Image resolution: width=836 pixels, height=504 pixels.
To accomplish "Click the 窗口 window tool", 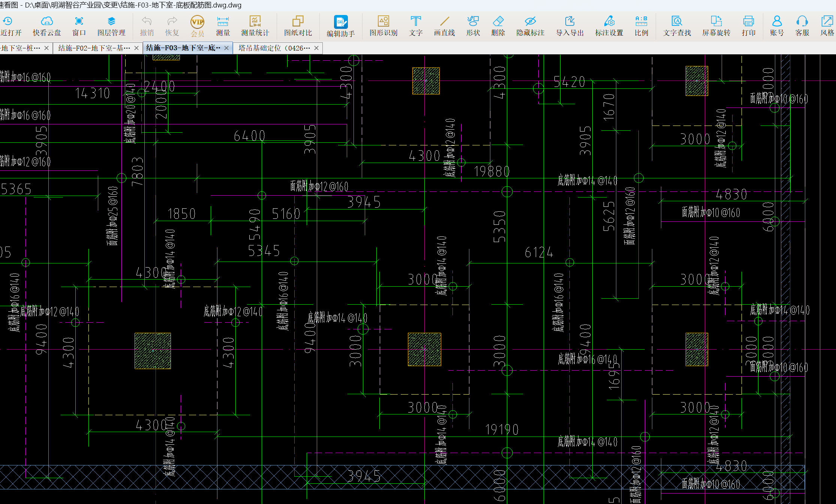I will point(79,26).
